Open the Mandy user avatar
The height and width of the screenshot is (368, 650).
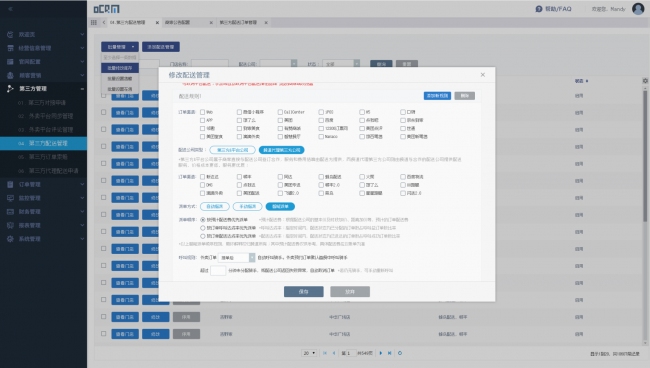click(638, 9)
